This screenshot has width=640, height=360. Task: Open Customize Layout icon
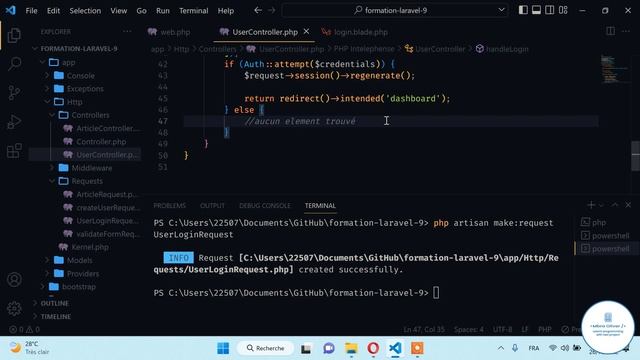click(x=563, y=10)
